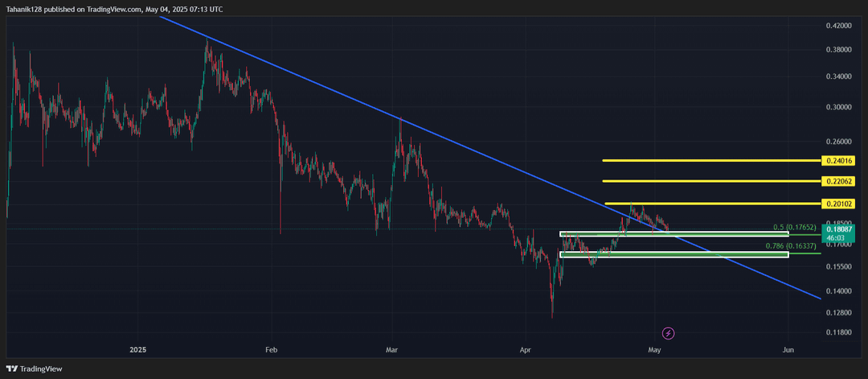Click the TradingView logo
This screenshot has width=868, height=379.
click(x=34, y=369)
